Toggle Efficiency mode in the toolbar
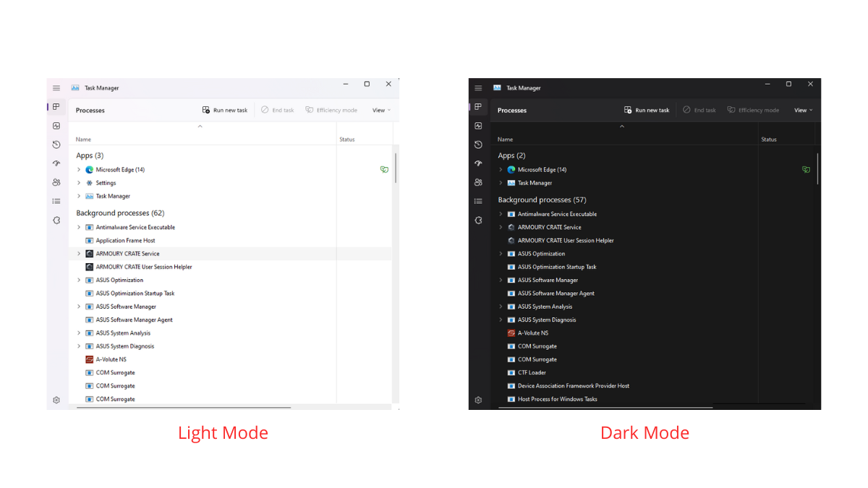 (331, 109)
